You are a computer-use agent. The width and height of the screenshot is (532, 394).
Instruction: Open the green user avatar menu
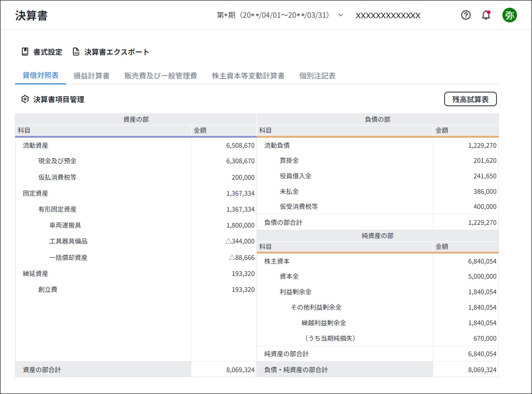click(x=509, y=15)
